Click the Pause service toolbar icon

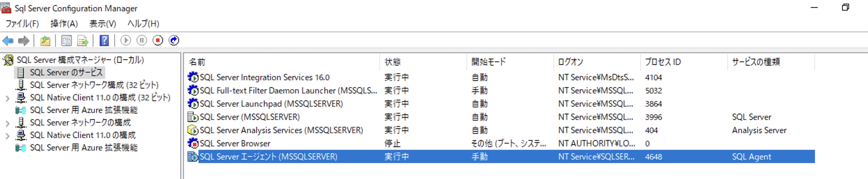142,41
